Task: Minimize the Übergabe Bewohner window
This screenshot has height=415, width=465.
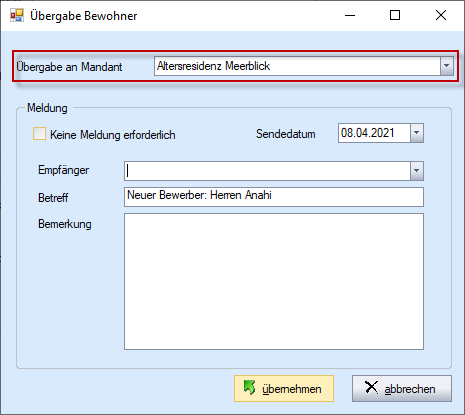Action: (x=350, y=15)
